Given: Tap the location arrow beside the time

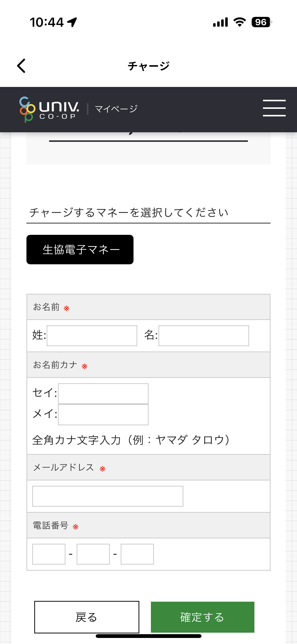Looking at the screenshot, I should click(72, 22).
